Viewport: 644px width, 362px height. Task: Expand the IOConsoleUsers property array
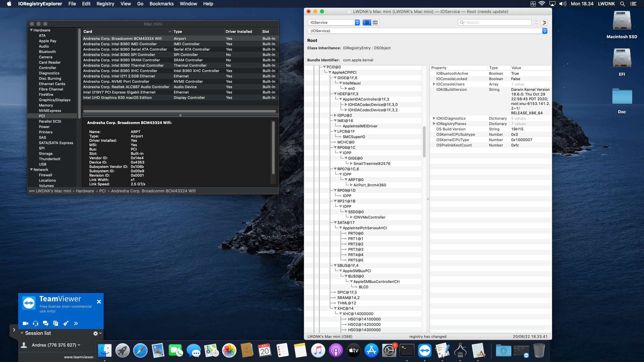click(434, 84)
